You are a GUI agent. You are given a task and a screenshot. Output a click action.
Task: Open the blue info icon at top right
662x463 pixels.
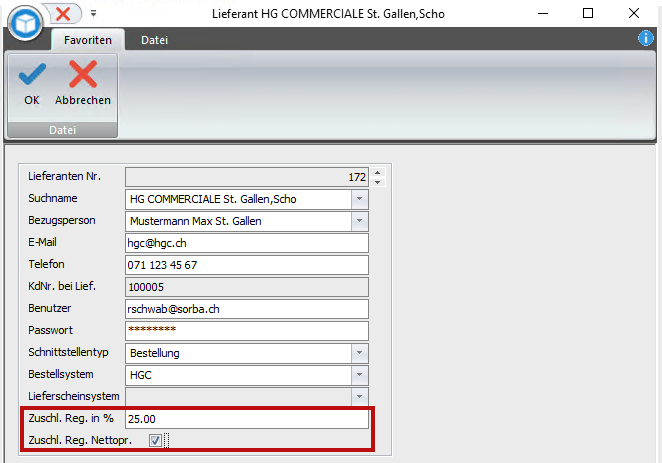coord(646,38)
